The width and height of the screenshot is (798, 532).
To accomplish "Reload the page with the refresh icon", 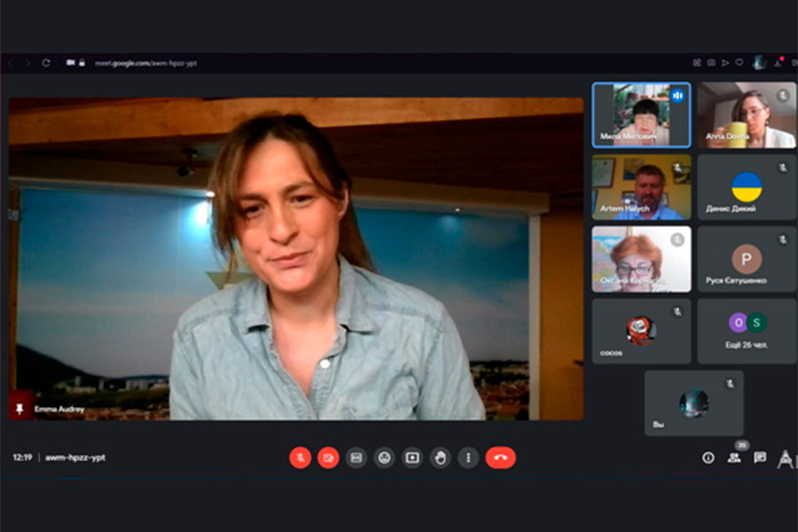I will tap(46, 63).
